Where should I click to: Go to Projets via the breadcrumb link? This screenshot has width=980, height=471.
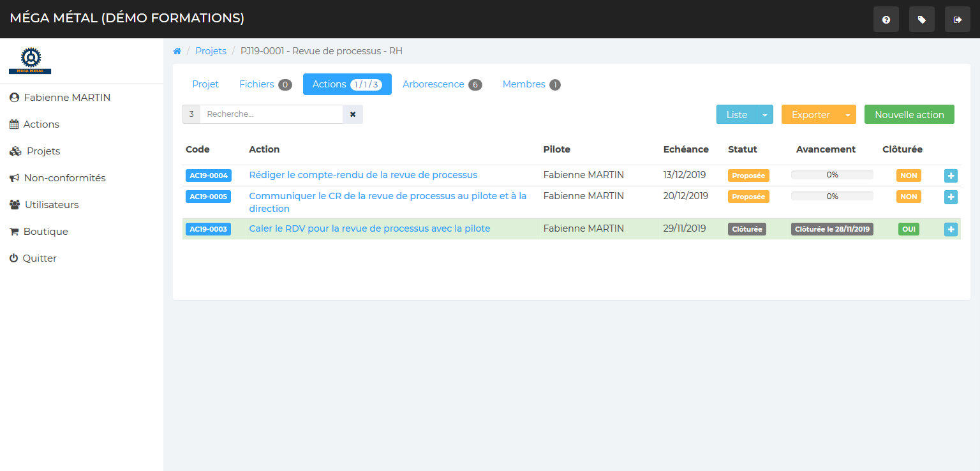click(211, 51)
